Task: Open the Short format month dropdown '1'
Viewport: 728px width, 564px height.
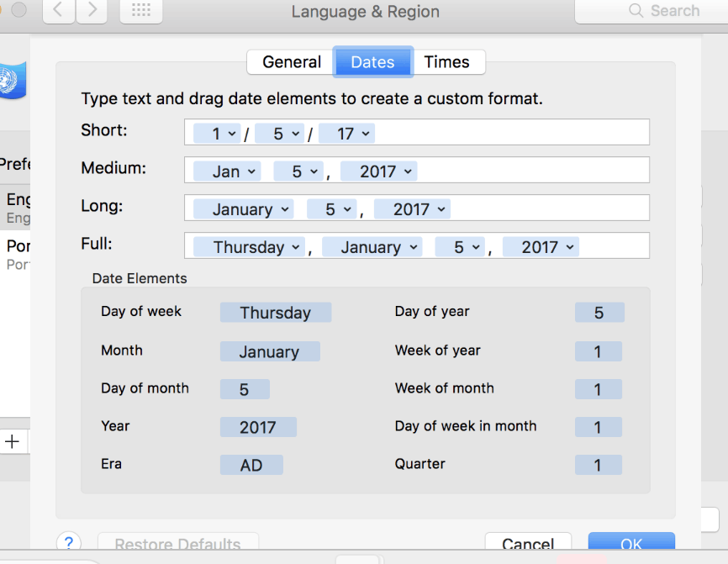Action: point(216,134)
